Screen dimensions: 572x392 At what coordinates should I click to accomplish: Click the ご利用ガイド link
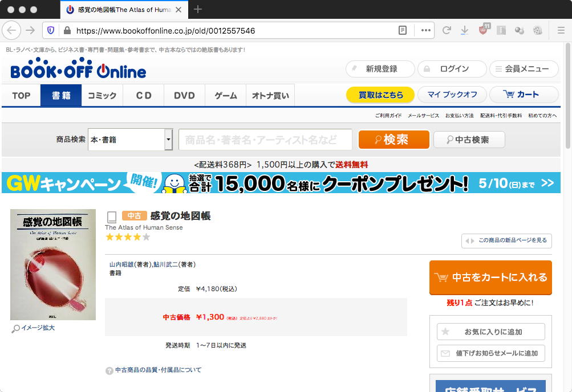point(388,116)
